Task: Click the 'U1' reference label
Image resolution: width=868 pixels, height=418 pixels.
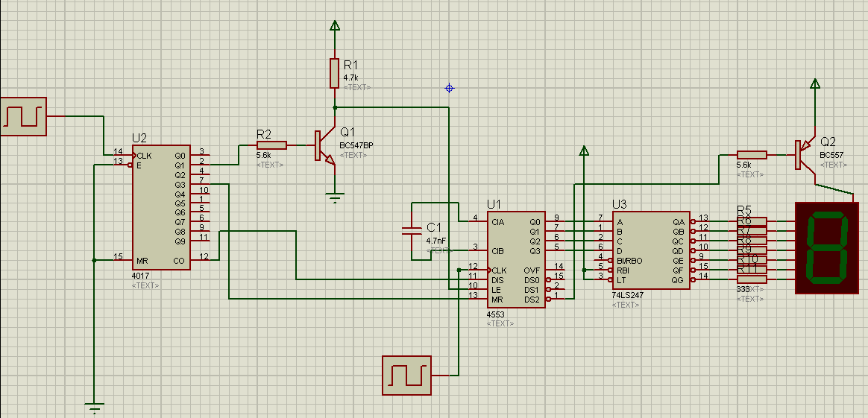Action: pos(494,204)
